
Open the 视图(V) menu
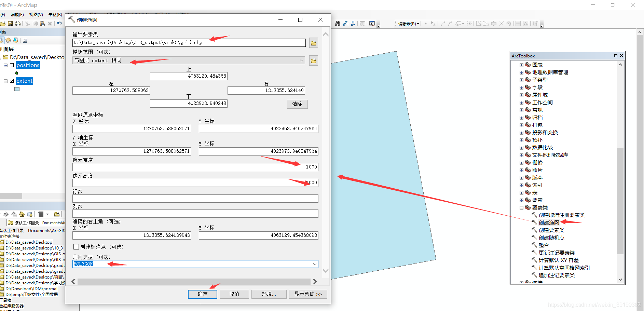(x=36, y=15)
